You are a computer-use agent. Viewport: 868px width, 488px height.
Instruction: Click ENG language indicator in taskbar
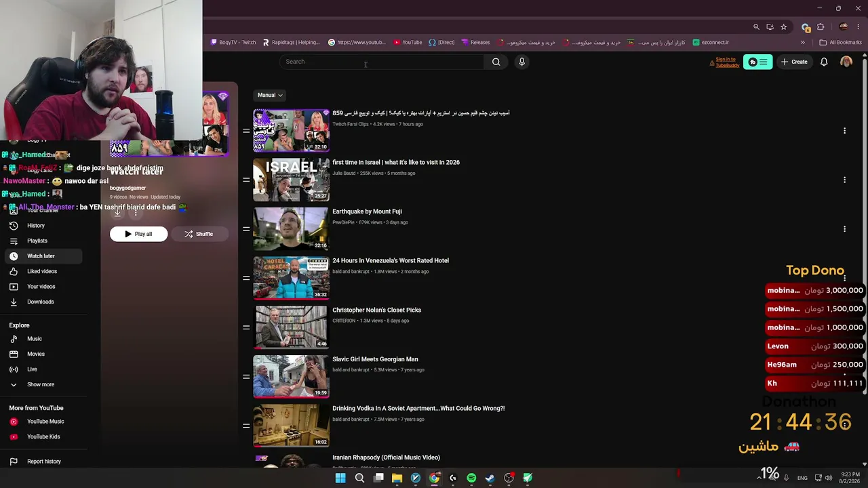point(803,478)
